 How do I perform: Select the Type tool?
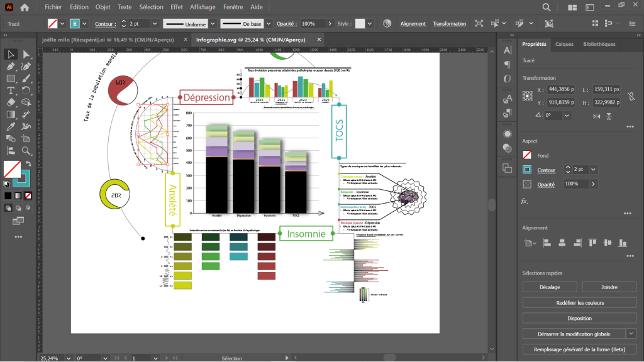[x=11, y=90]
